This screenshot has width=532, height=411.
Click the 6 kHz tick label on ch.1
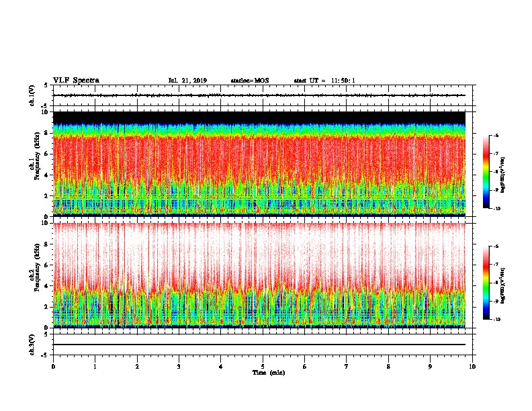tap(46, 154)
